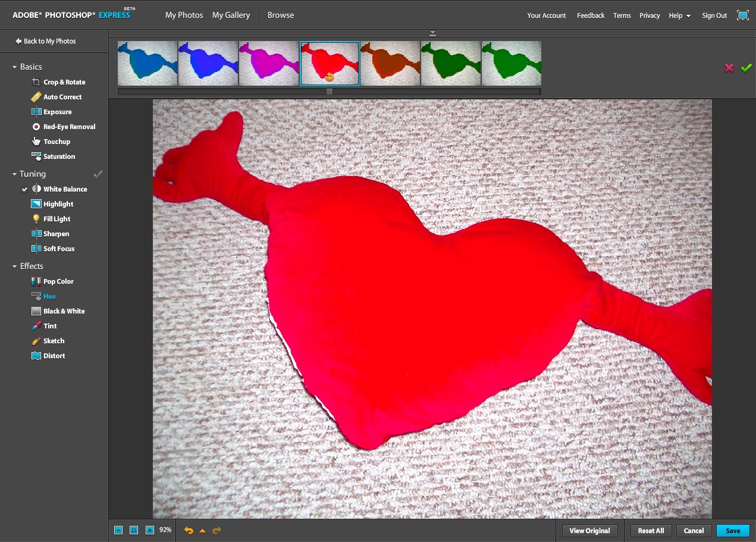756x542 pixels.
Task: Select the red heart hue thumbnail
Action: coord(330,63)
